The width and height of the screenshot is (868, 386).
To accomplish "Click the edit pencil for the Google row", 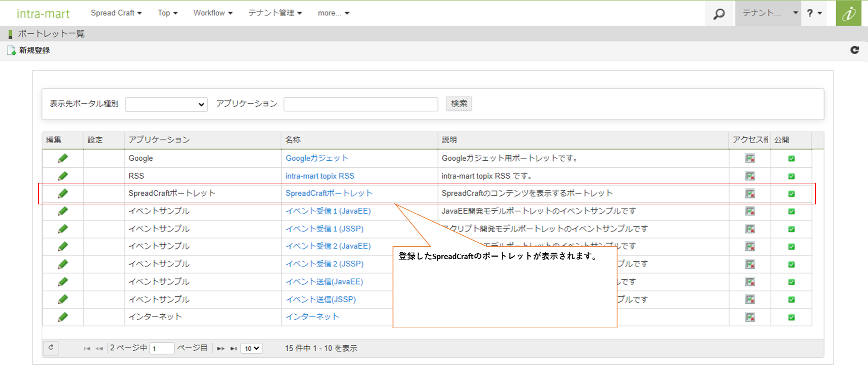I will pos(63,158).
